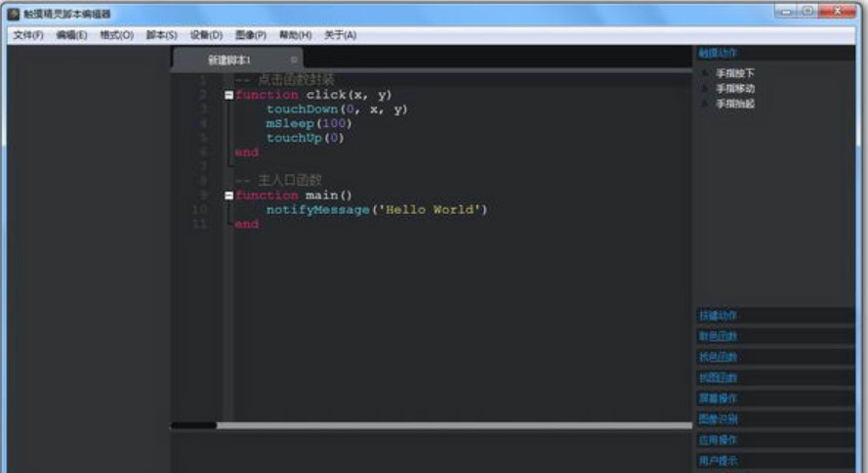Viewport: 868px width, 473px height.
Task: Maximize the script editor window
Action: point(807,11)
